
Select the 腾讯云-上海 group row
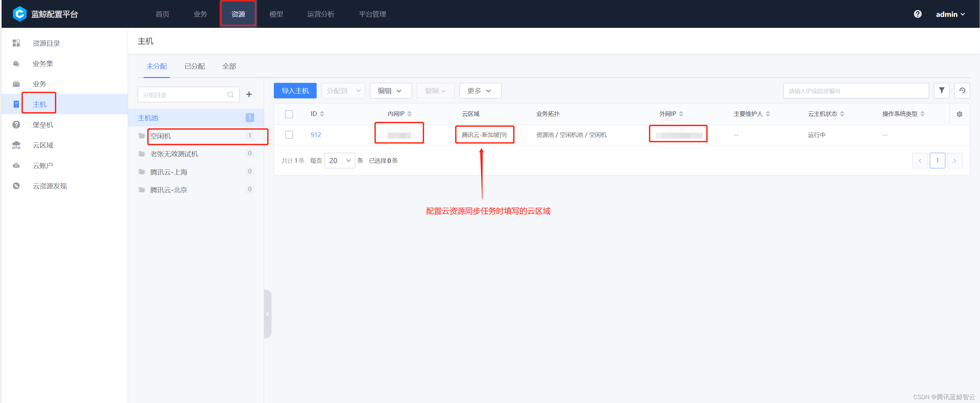coord(195,172)
